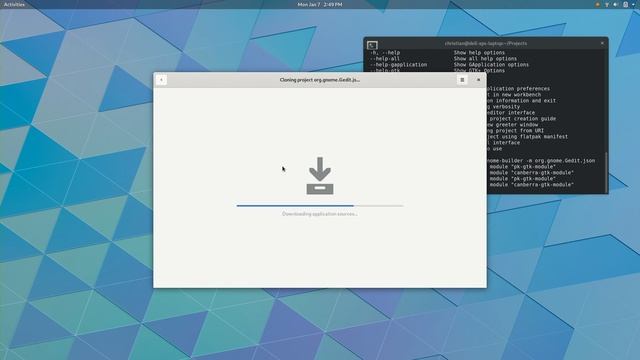Screen dimensions: 640x360
Task: Click the terminal icon in terminal header
Action: (x=372, y=45)
